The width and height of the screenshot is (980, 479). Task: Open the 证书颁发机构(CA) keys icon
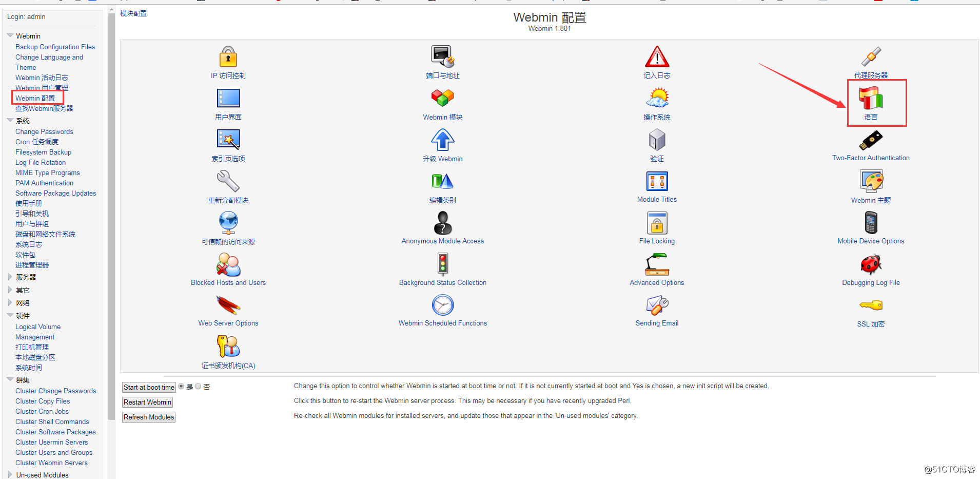point(228,347)
